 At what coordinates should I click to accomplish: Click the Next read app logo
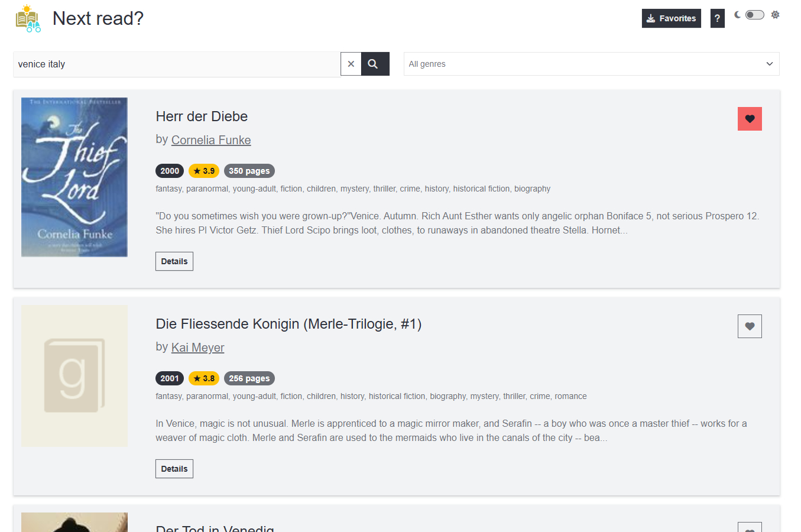[28, 18]
